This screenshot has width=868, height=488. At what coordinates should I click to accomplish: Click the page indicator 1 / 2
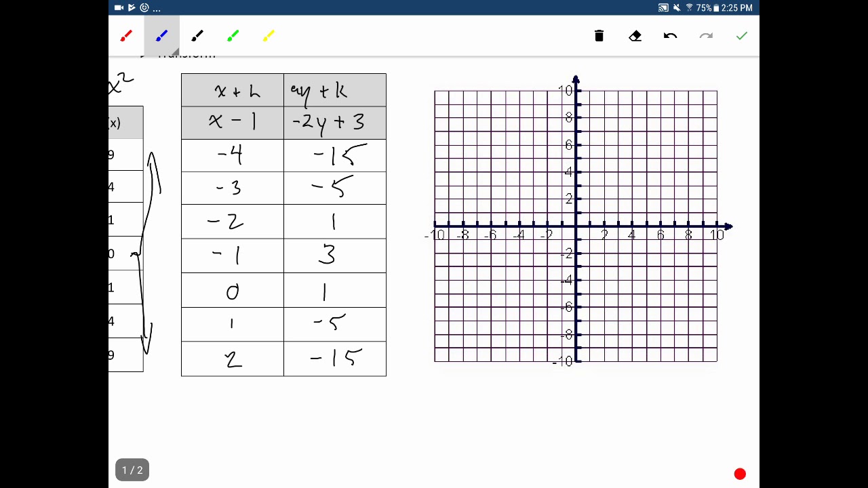coord(132,470)
